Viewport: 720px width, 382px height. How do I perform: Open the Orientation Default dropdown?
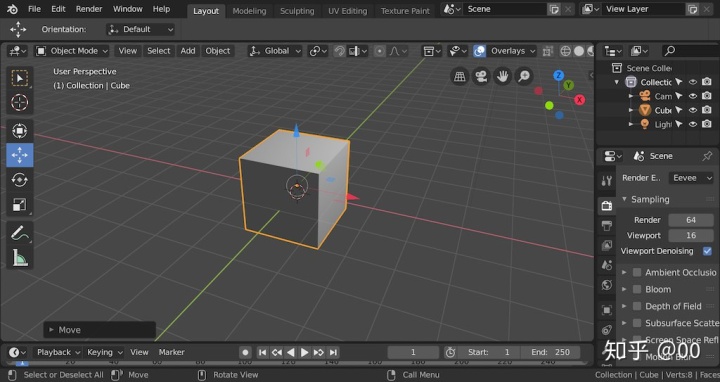click(x=140, y=29)
